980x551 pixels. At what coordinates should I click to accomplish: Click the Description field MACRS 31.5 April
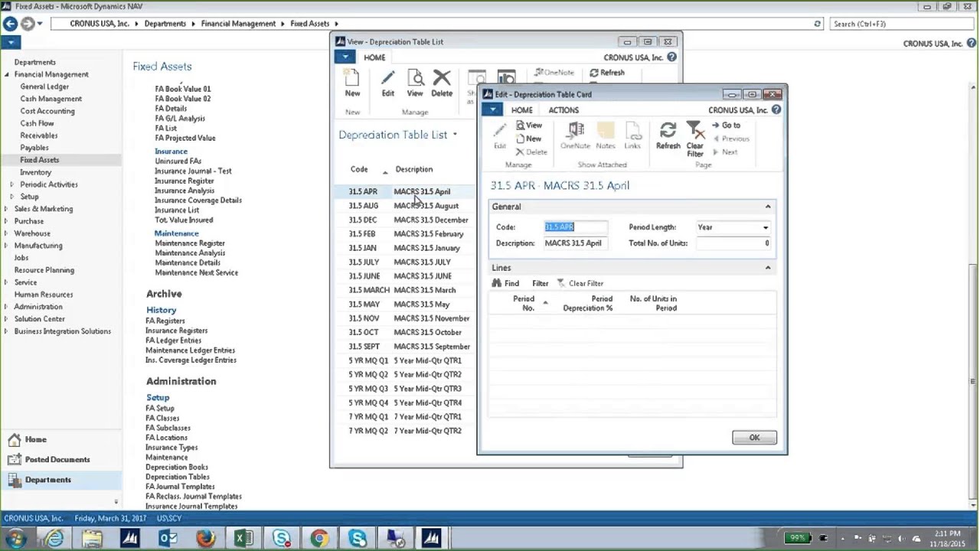tap(576, 243)
